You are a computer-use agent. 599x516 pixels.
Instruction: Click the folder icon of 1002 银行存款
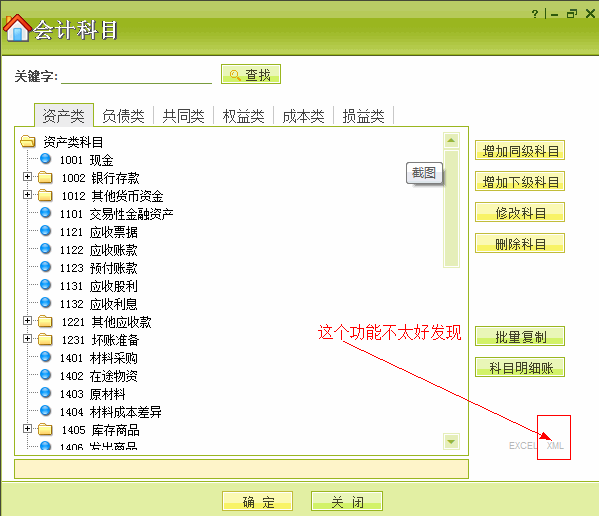click(x=45, y=177)
